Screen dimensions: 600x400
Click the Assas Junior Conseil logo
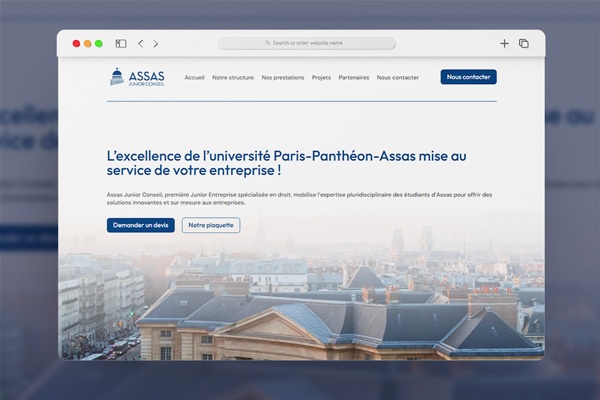pyautogui.click(x=137, y=77)
